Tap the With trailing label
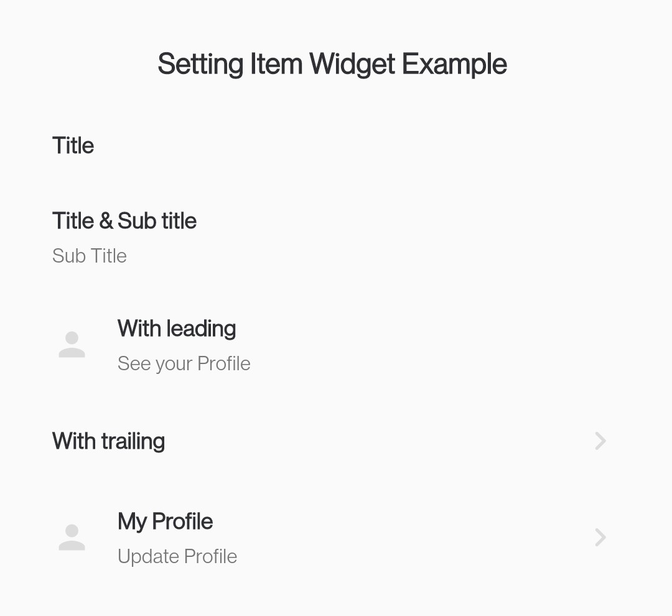 pos(109,441)
